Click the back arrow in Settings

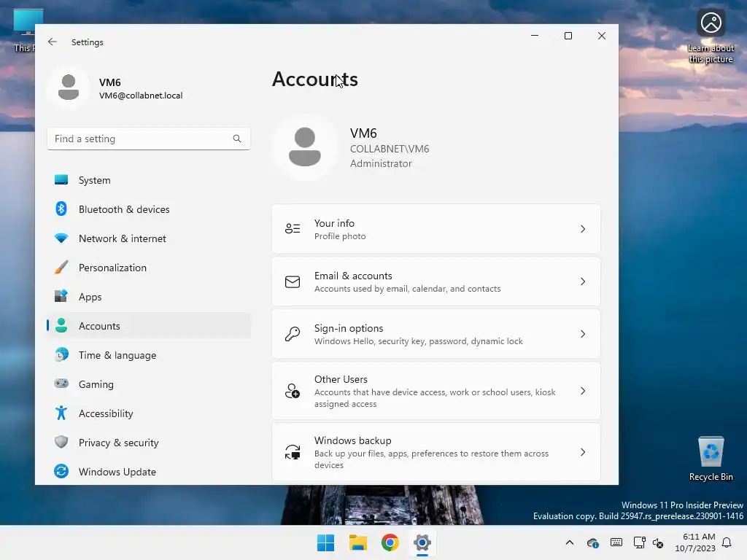point(53,42)
